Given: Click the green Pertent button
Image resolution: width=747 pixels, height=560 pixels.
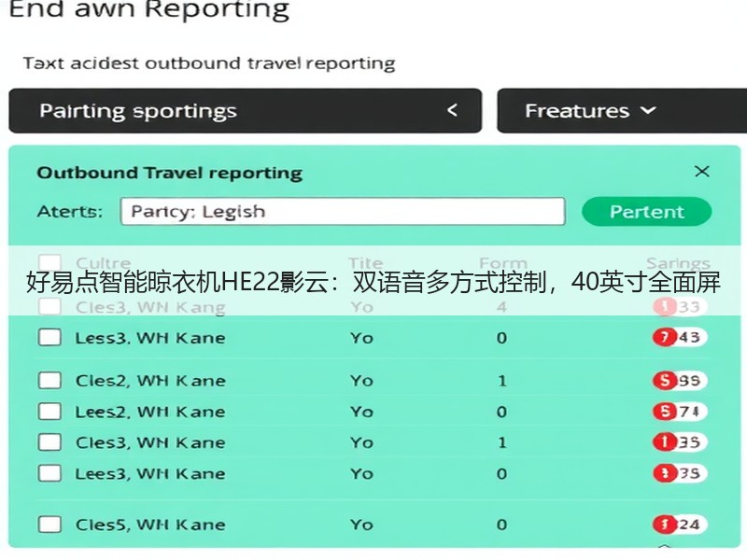Looking at the screenshot, I should point(646,212).
